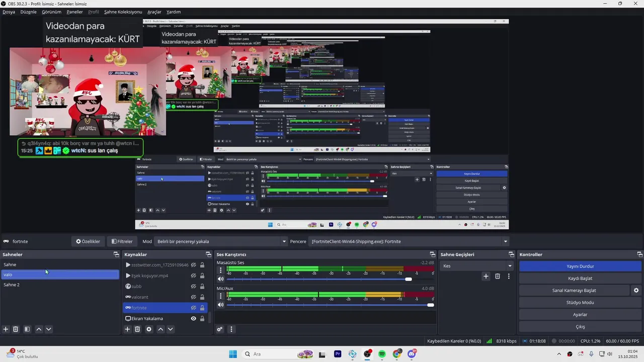Enable Stüdyo Modu
Viewport: 644px width, 362px height.
(580, 302)
